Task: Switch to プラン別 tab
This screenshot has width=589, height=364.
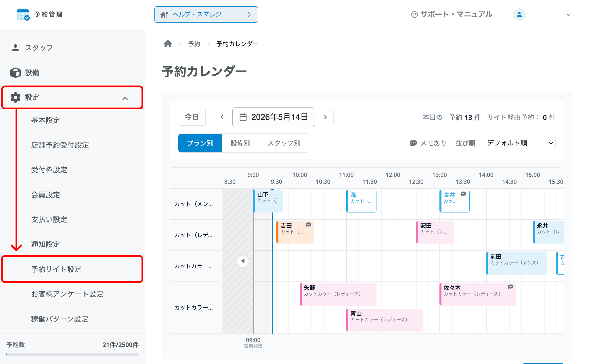Action: point(200,143)
